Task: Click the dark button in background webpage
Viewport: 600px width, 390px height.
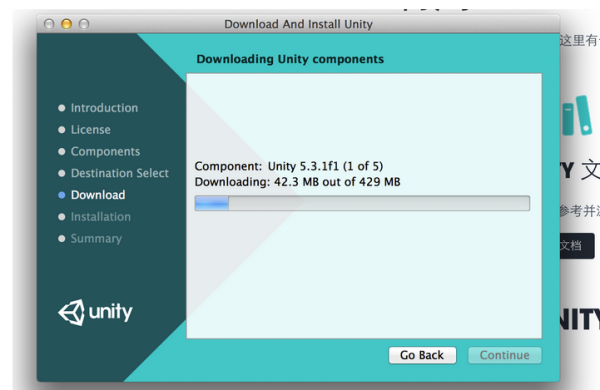Action: tap(577, 246)
